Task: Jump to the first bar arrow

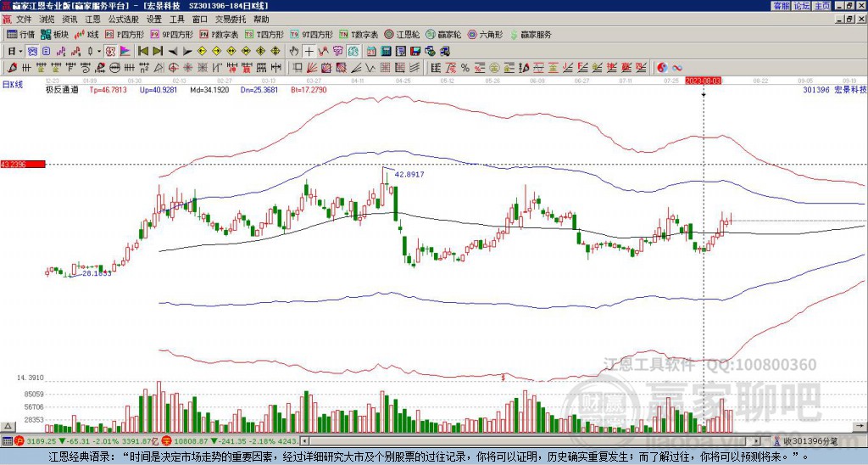Action: click(142, 52)
